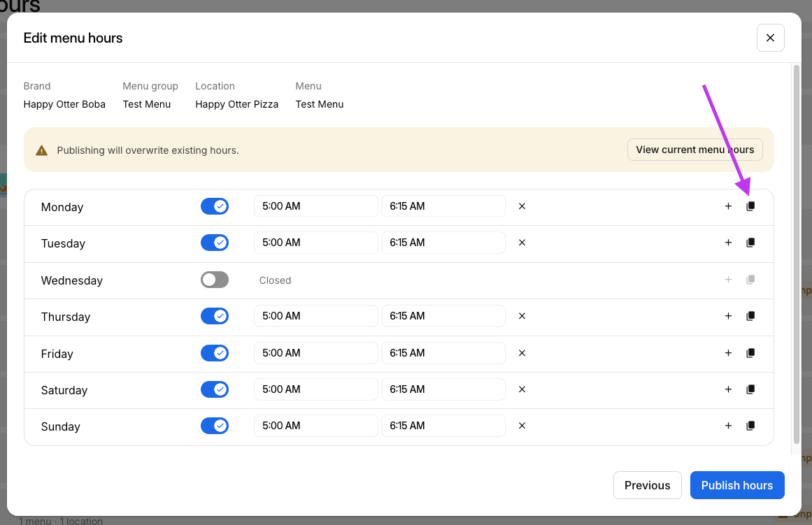Enable the Wednesday toggle
The image size is (812, 525).
215,280
